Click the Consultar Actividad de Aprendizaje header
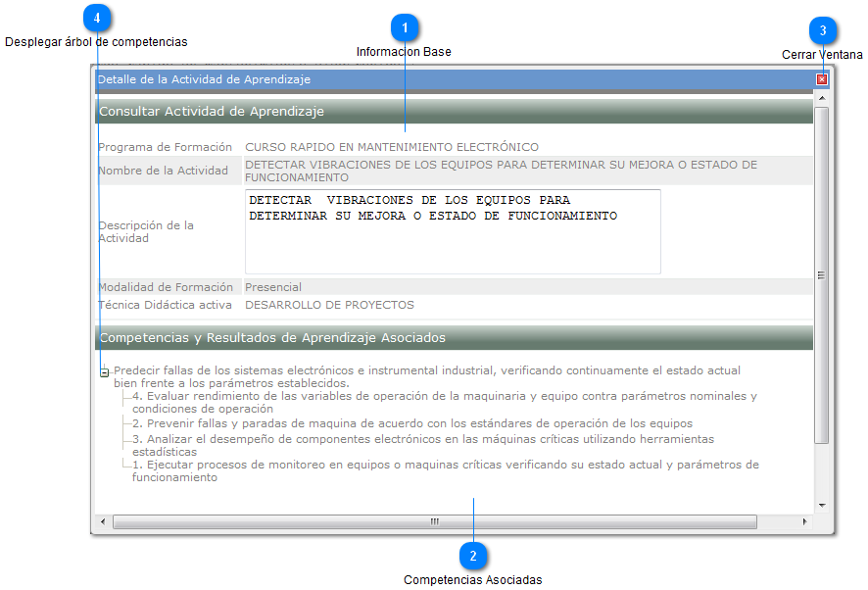This screenshot has height=590, width=868. coord(454,112)
